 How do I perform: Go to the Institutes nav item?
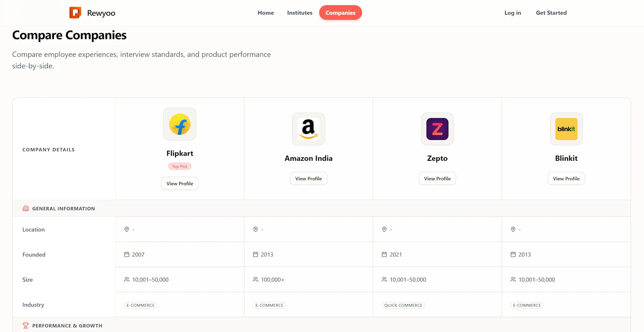coord(300,13)
